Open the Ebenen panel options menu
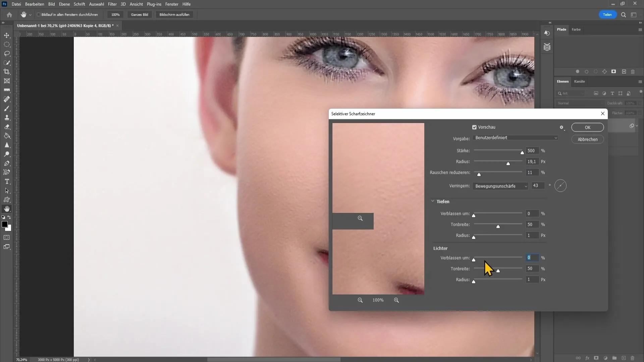 pyautogui.click(x=640, y=81)
